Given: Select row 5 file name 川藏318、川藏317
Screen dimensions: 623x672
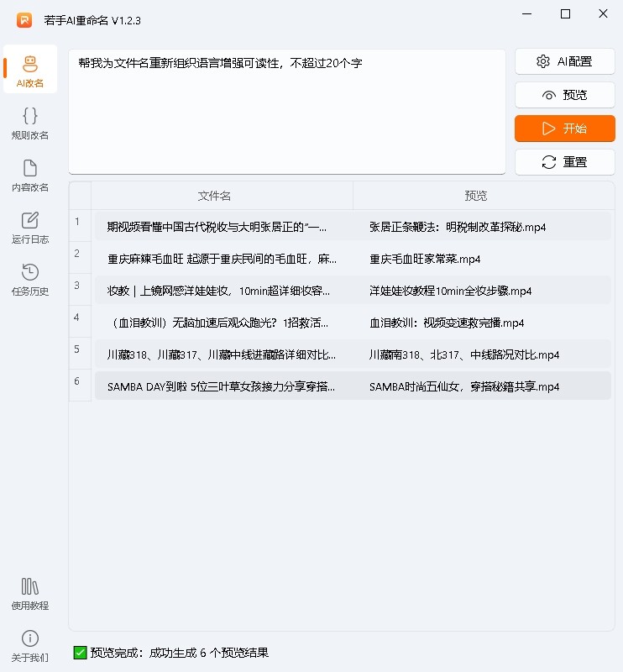Looking at the screenshot, I should pyautogui.click(x=221, y=354).
